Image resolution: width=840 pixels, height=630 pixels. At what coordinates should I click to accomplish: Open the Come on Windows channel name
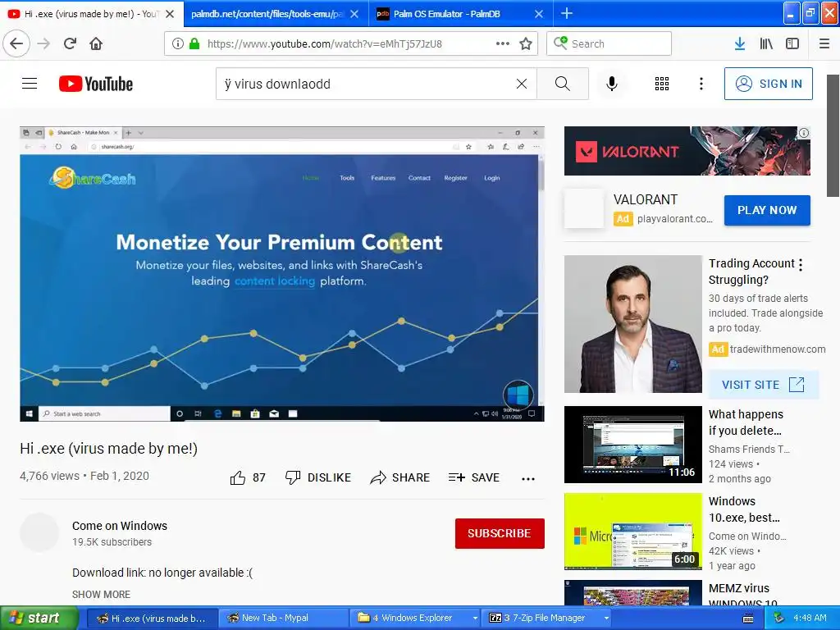120,526
